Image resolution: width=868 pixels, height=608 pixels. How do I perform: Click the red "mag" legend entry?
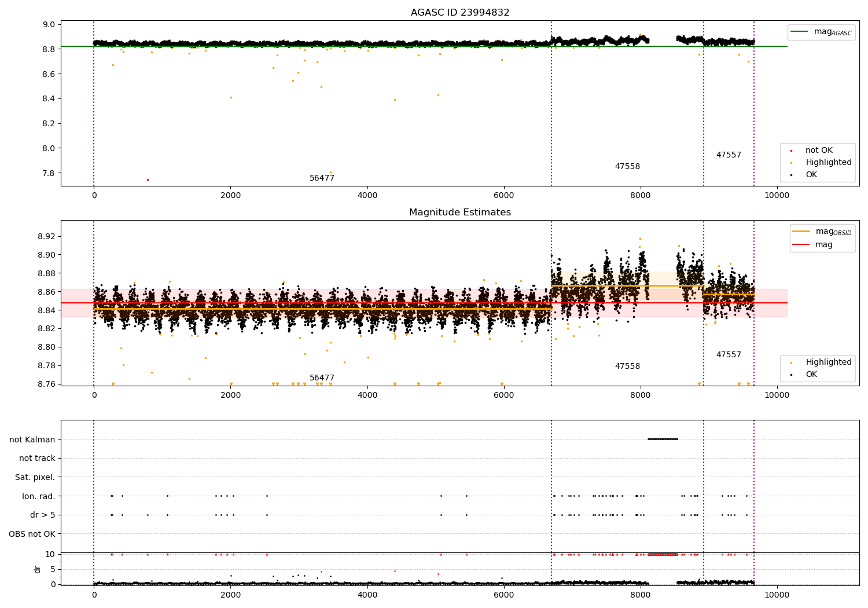point(813,245)
